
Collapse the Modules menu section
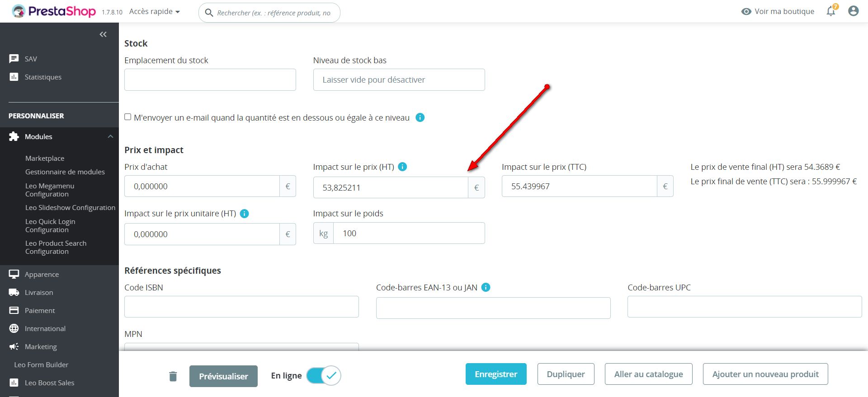pyautogui.click(x=110, y=136)
